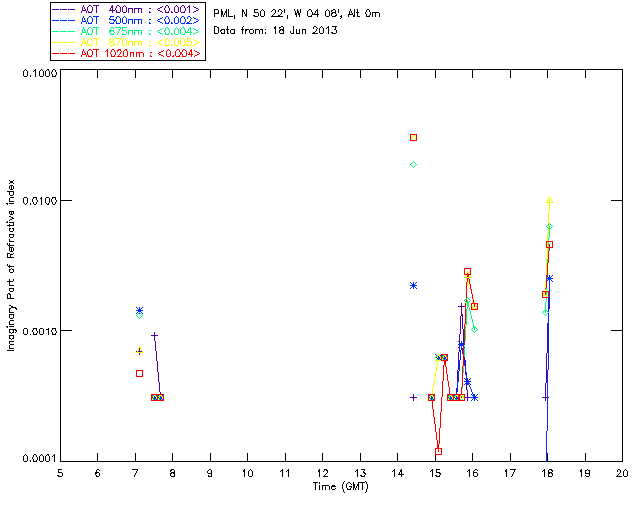The width and height of the screenshot is (640, 512).
Task: Click the PML station location header text
Action: tap(297, 13)
